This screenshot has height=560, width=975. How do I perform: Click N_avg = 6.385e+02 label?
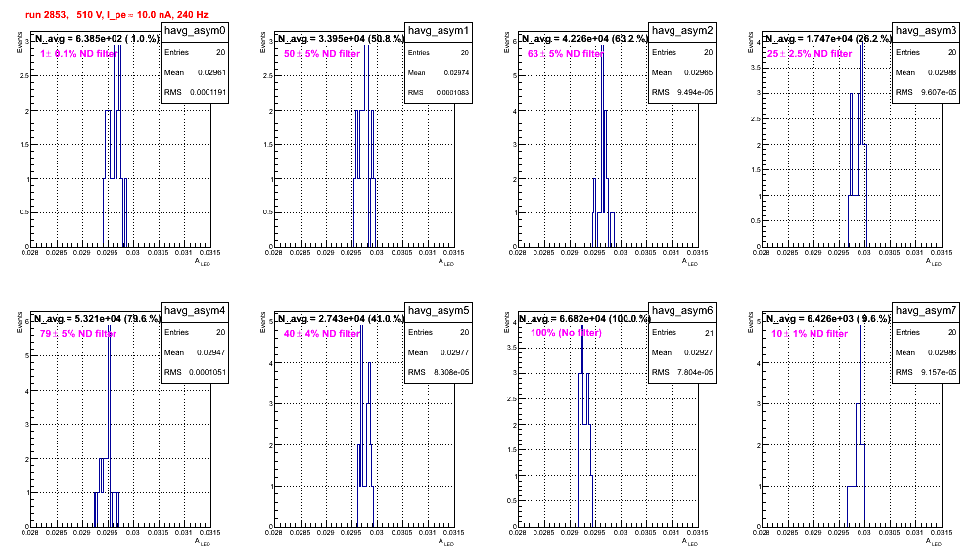click(97, 39)
